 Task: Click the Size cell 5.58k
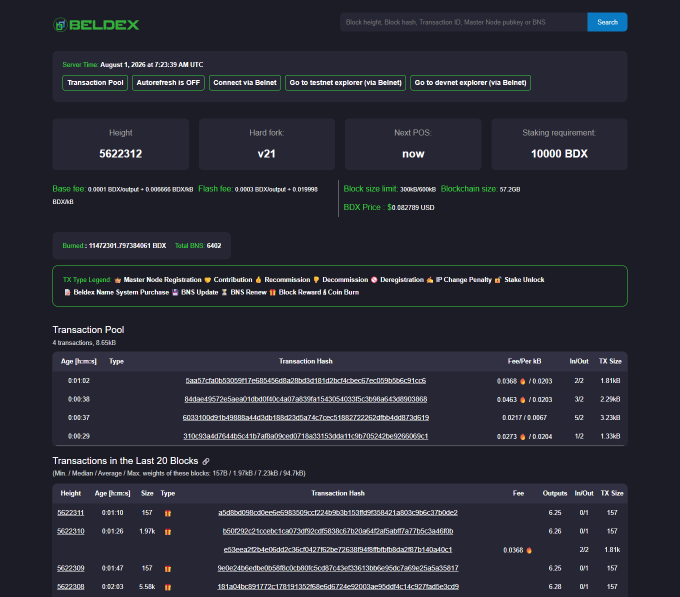147,587
